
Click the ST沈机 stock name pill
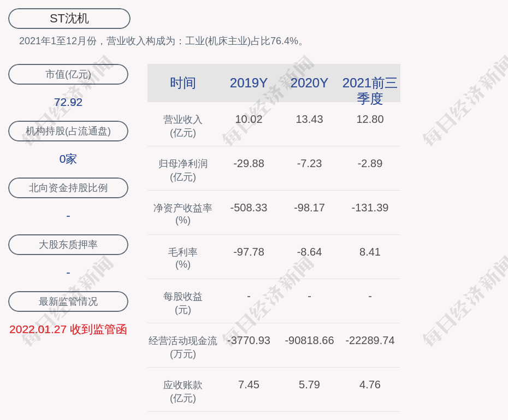click(x=69, y=19)
